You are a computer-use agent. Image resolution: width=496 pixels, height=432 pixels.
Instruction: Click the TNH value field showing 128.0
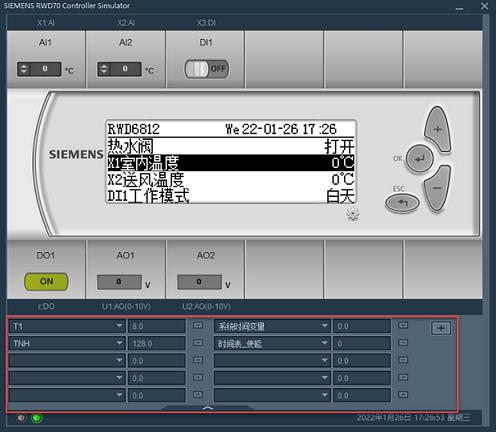point(157,343)
